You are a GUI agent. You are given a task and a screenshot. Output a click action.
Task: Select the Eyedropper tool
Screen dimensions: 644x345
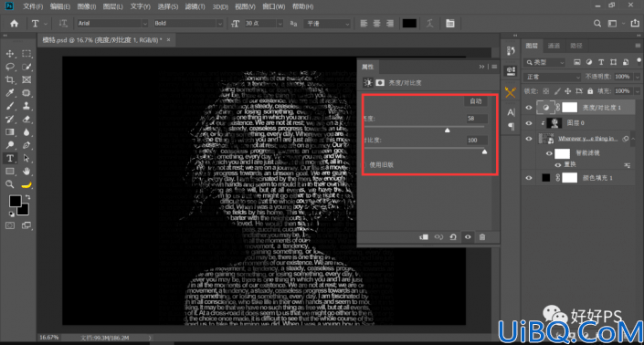[x=10, y=93]
